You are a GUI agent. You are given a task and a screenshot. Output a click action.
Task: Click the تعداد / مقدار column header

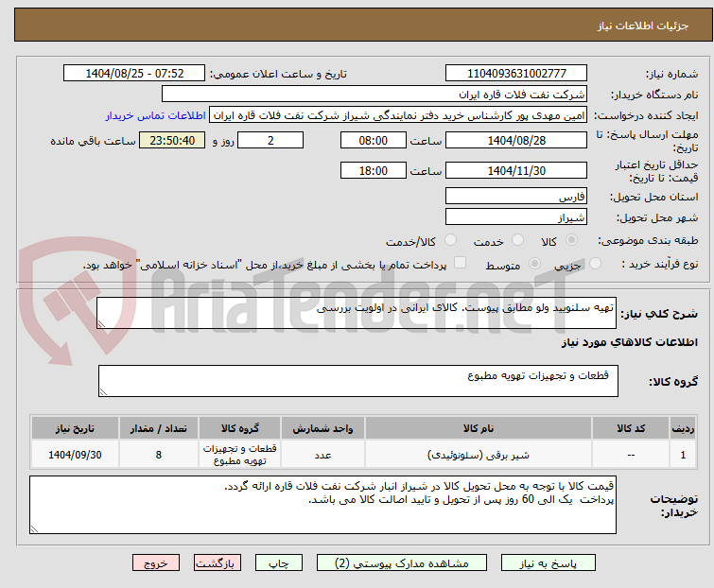pyautogui.click(x=159, y=429)
